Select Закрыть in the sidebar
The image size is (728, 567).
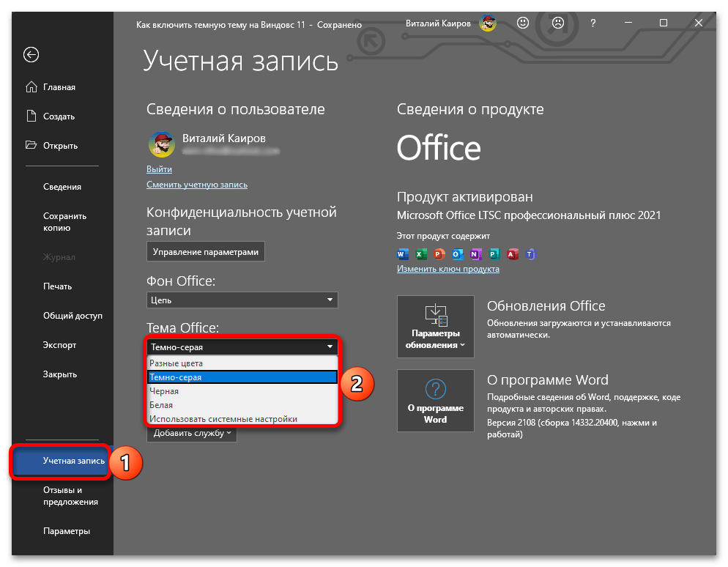click(60, 374)
